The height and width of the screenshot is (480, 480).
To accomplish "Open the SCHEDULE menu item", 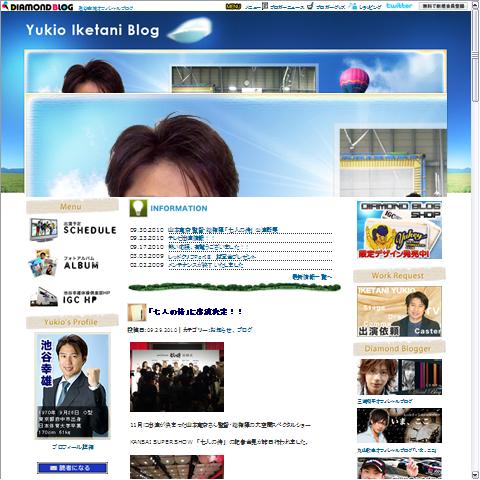I will click(73, 229).
